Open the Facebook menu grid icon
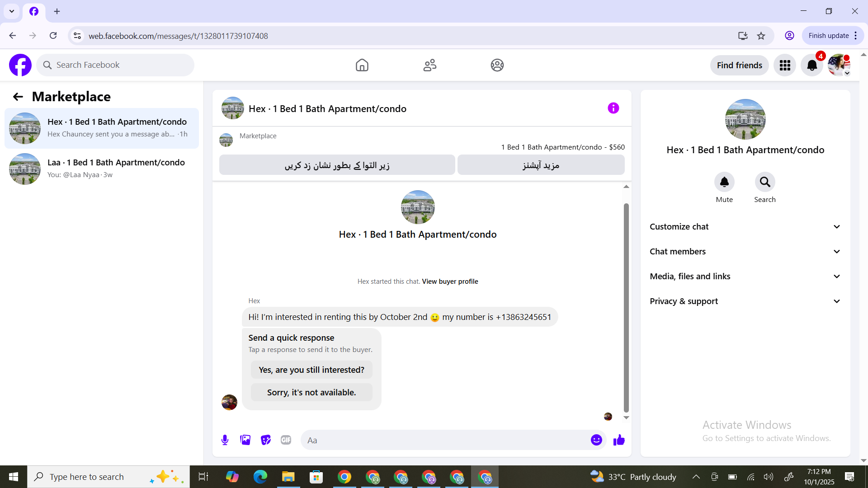868x488 pixels. tap(785, 66)
